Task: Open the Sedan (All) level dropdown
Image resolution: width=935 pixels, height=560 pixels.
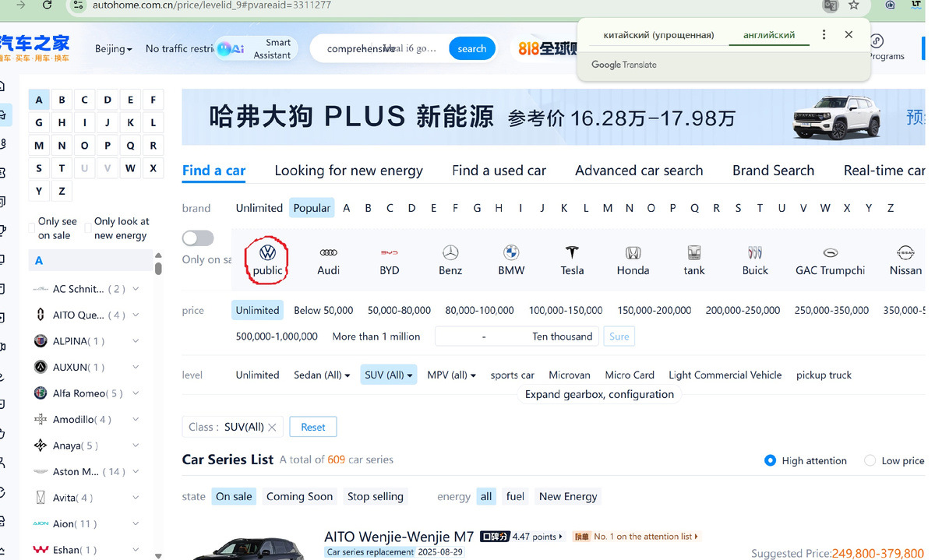Action: click(322, 375)
